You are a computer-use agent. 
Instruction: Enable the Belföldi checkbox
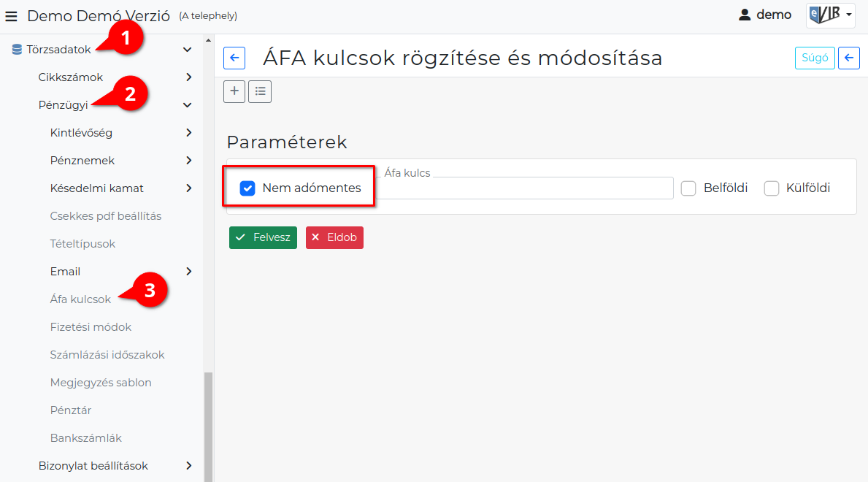click(688, 188)
